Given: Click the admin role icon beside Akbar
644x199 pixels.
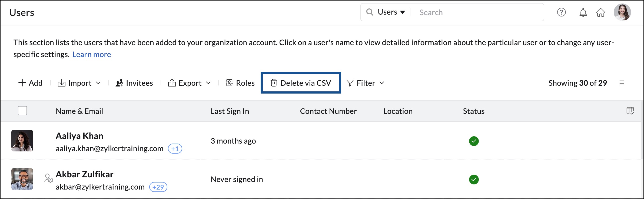Looking at the screenshot, I should tap(48, 178).
